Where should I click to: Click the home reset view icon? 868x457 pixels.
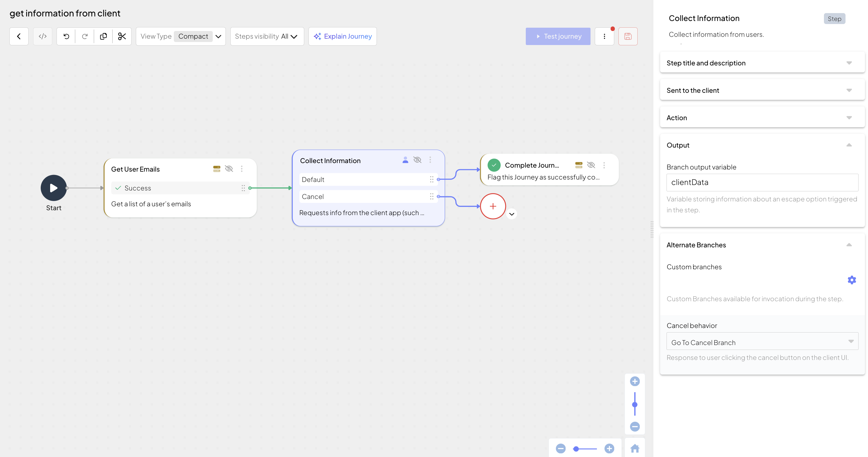click(x=635, y=448)
